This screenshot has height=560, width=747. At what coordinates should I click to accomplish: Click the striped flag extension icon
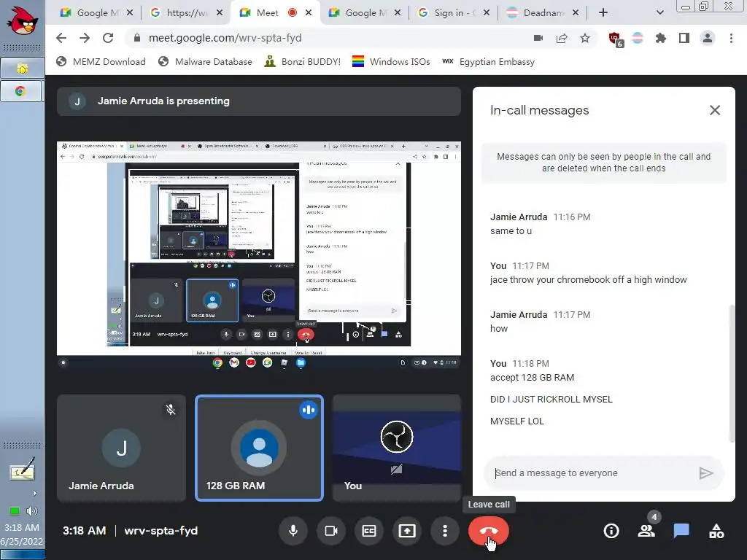coord(638,38)
